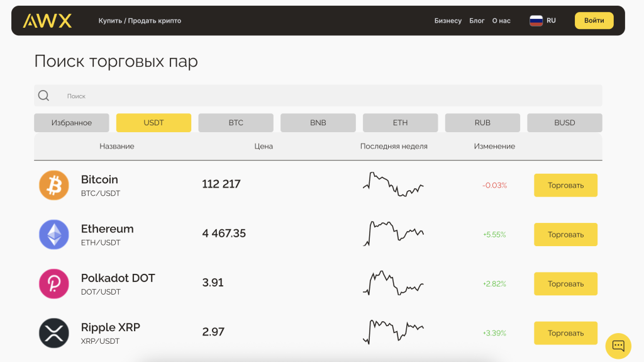This screenshot has width=644, height=362.
Task: Click the Ethereum coin icon
Action: (x=54, y=234)
